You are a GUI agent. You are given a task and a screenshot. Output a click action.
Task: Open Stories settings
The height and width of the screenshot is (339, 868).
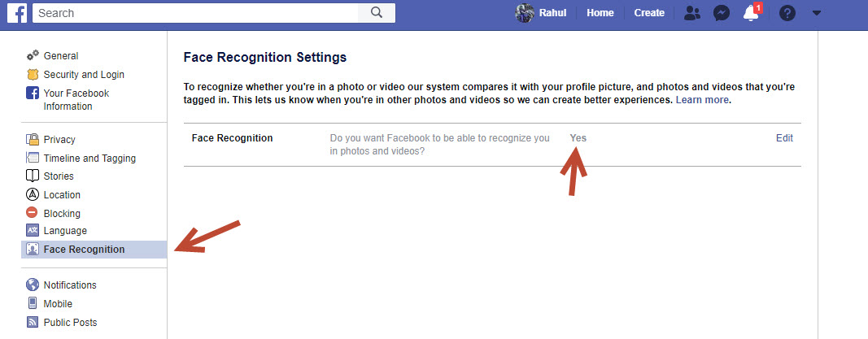coord(59,176)
